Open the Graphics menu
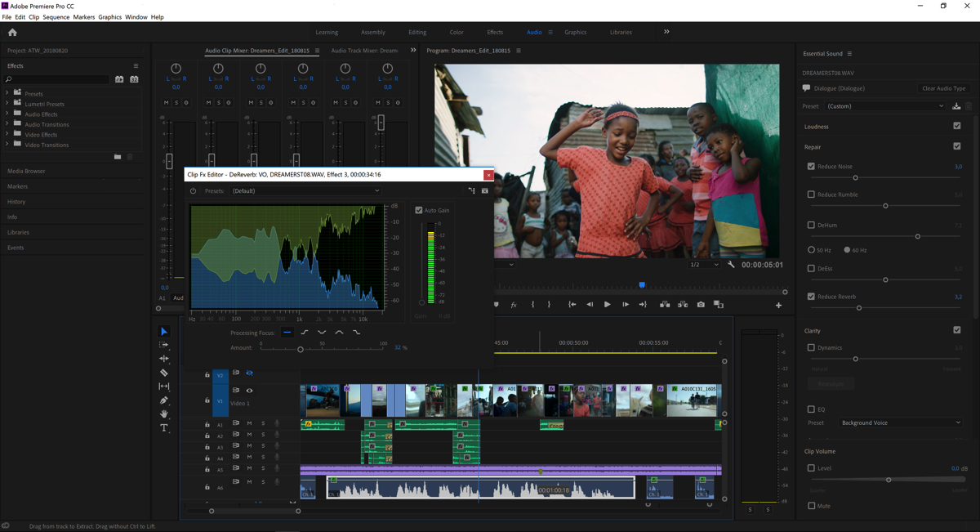The width and height of the screenshot is (980, 532). tap(109, 17)
